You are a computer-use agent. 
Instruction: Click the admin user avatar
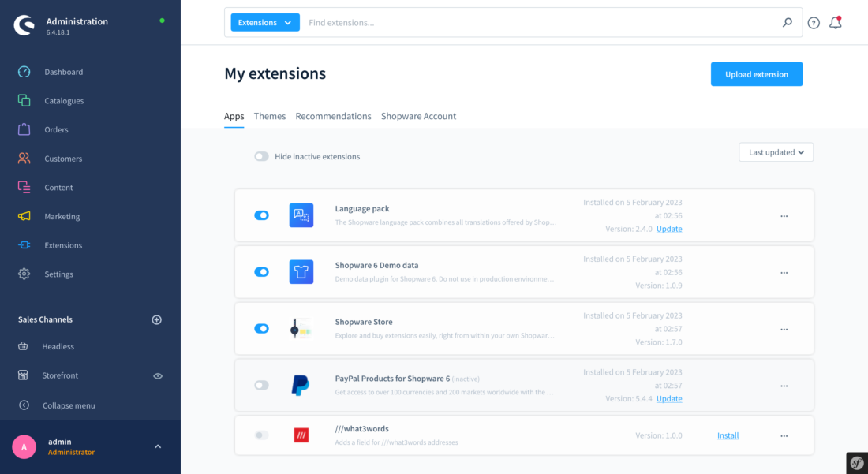[24, 447]
